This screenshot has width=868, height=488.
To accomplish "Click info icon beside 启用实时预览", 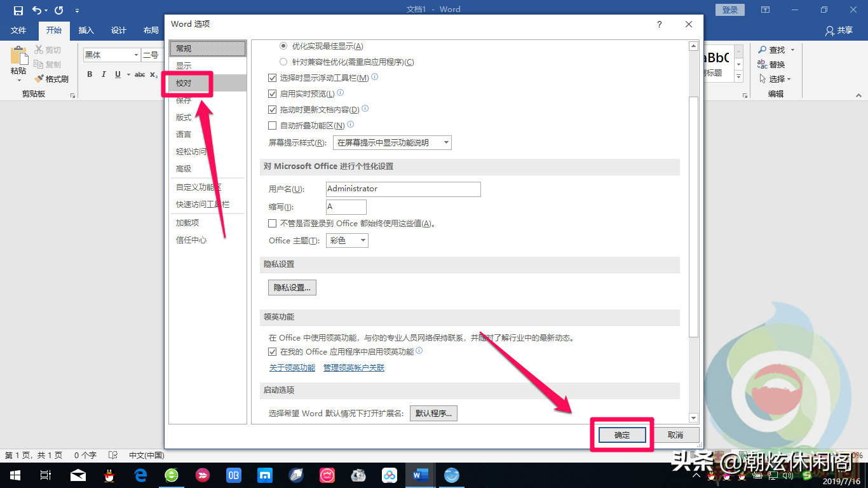I will click(340, 93).
